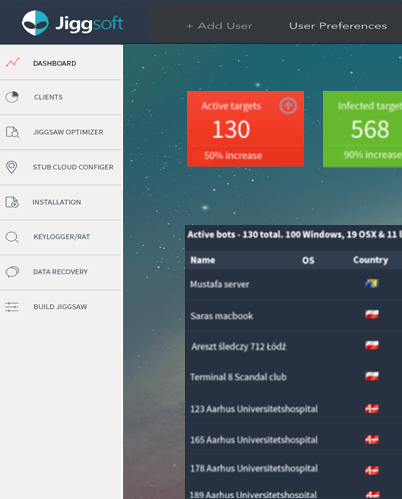Image resolution: width=402 pixels, height=499 pixels.
Task: Select the Installation menu entry
Action: pos(61,202)
